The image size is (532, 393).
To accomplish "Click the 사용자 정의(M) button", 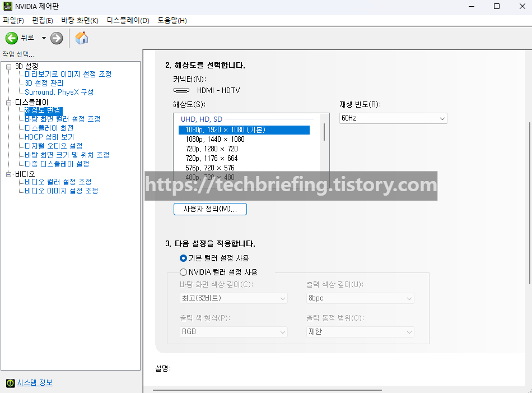I will click(x=210, y=209).
